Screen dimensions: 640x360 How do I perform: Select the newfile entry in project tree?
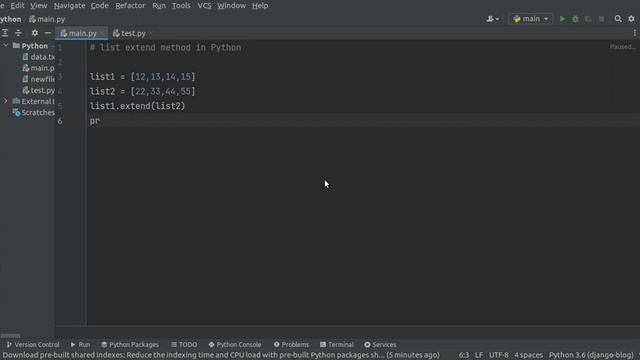pyautogui.click(x=38, y=79)
